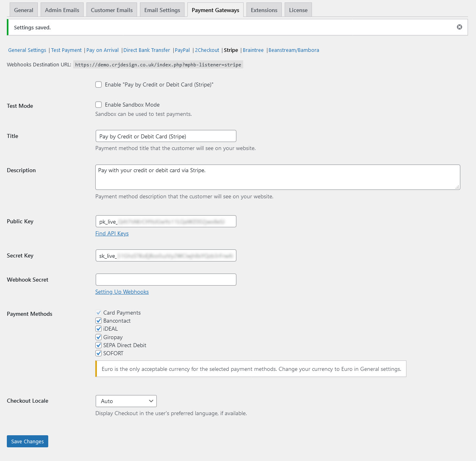The image size is (476, 461).
Task: Dismiss the Settings saved notice
Action: pos(459,27)
